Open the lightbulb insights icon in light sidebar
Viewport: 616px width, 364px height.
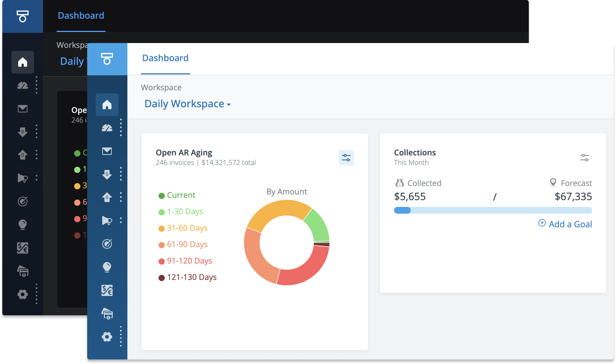(x=107, y=267)
